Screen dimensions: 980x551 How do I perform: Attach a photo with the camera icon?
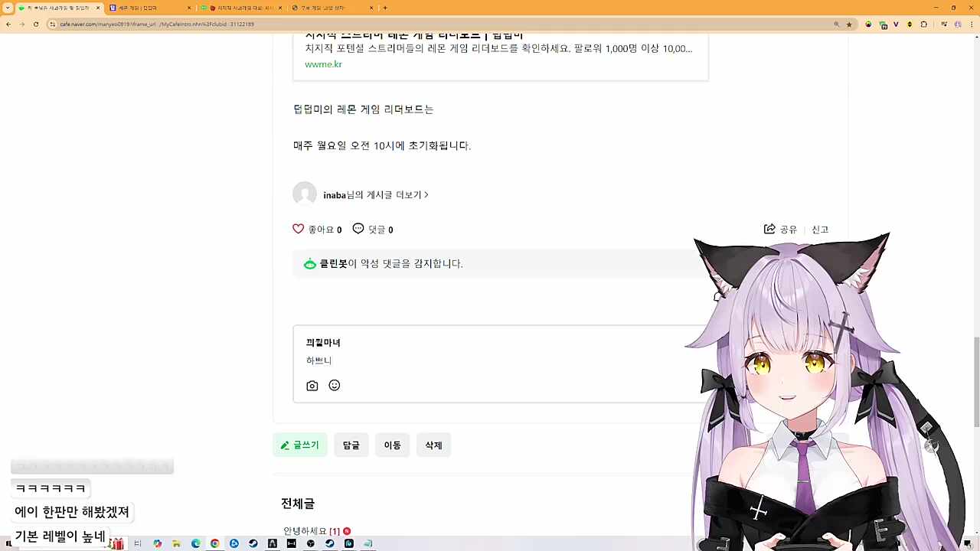click(x=312, y=386)
